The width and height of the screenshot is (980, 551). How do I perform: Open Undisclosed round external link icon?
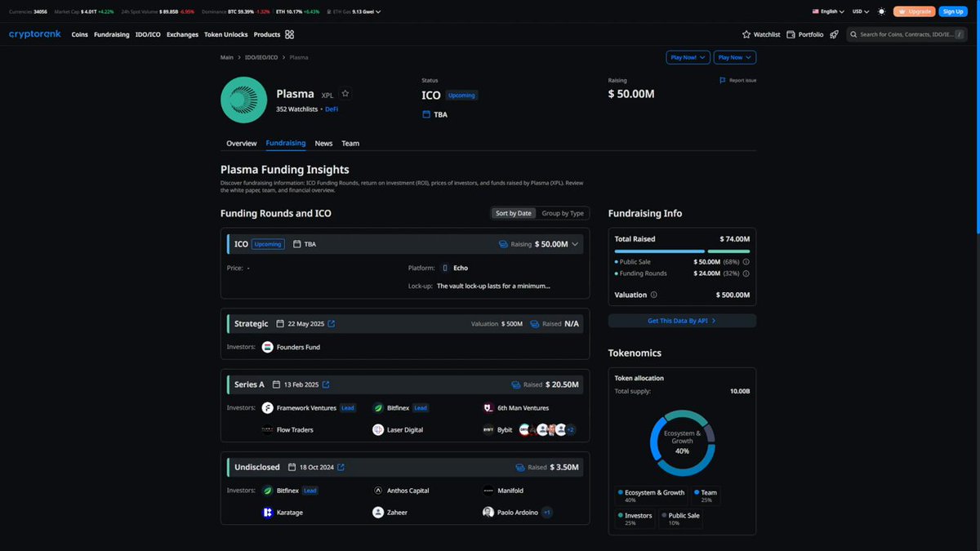click(341, 467)
